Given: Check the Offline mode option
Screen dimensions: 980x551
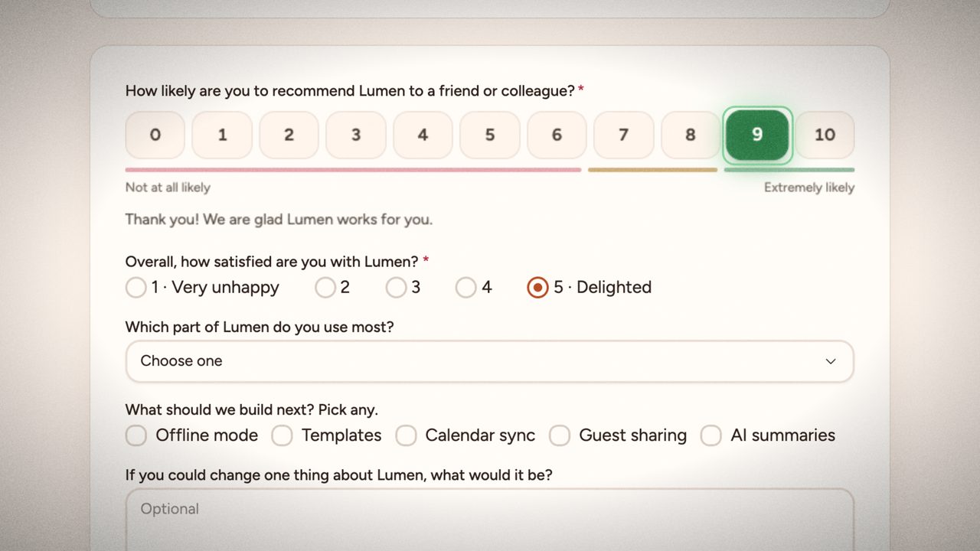Looking at the screenshot, I should 136,435.
